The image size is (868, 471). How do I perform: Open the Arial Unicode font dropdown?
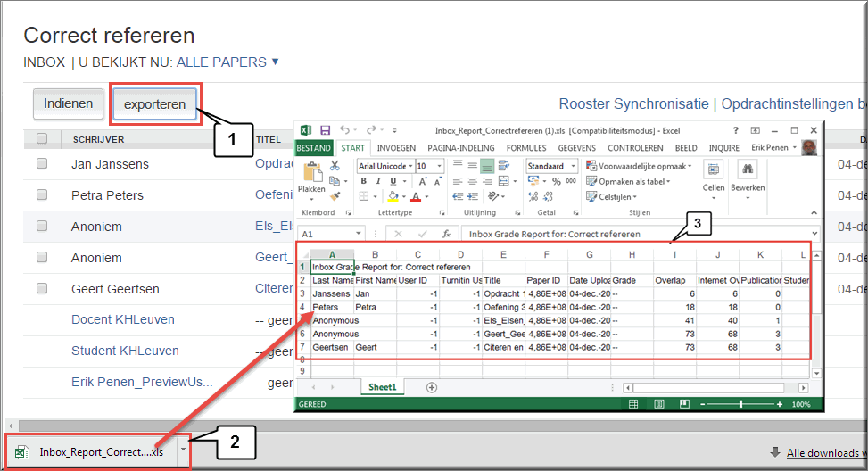pos(410,166)
